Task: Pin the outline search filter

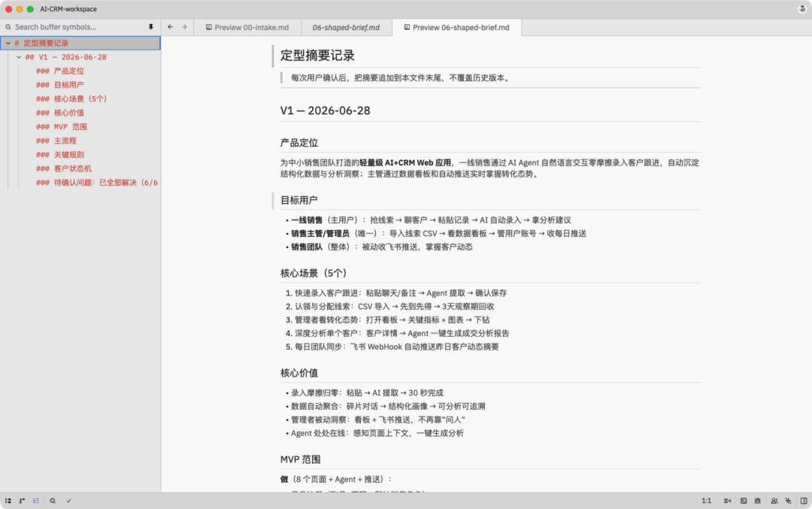Action: 150,27
